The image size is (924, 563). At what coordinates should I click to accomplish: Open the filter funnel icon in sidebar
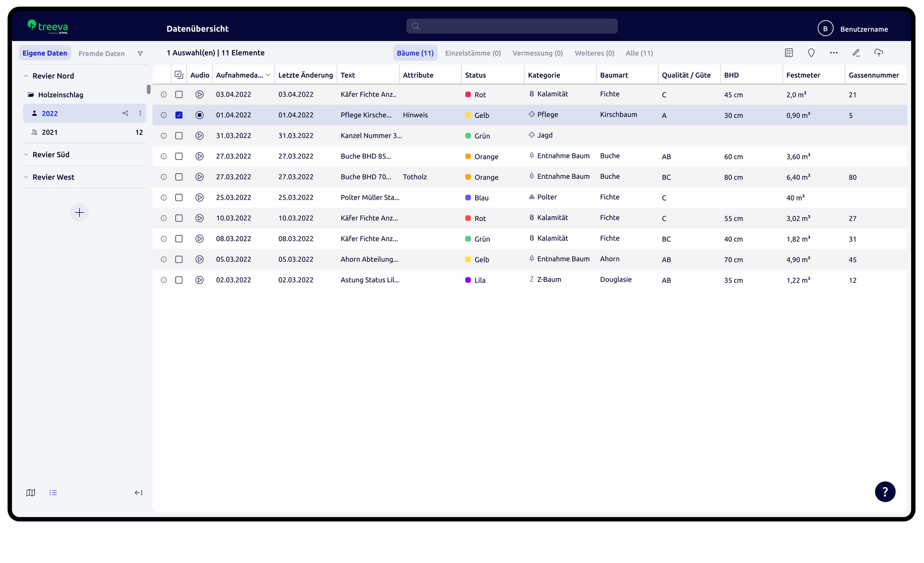pos(140,54)
